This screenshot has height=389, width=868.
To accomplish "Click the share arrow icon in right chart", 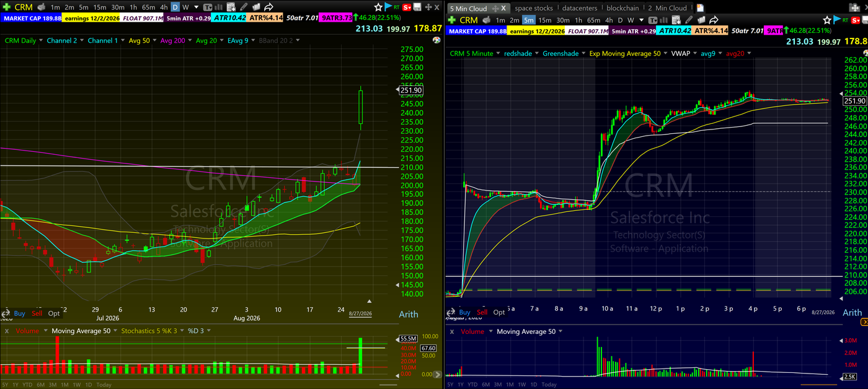I will [714, 20].
